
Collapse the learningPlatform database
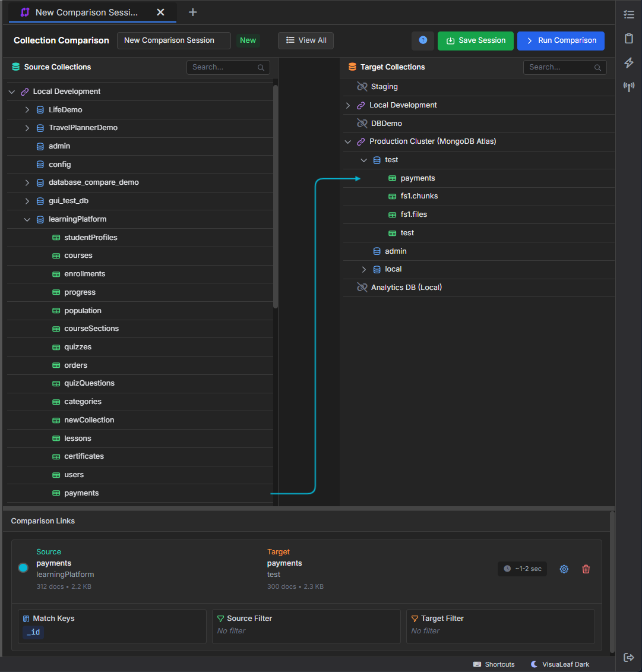click(27, 219)
